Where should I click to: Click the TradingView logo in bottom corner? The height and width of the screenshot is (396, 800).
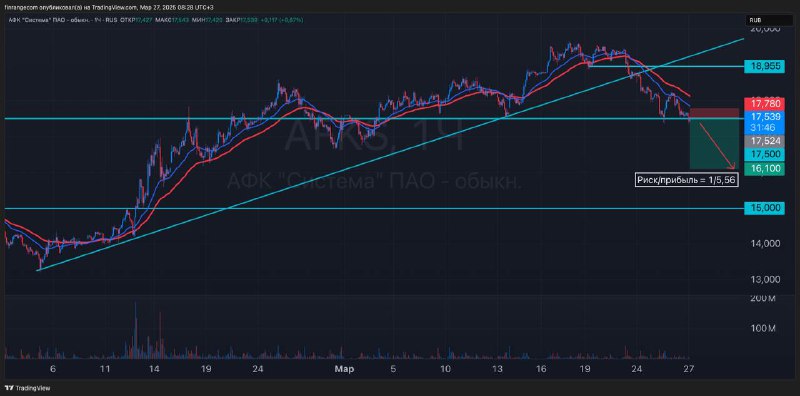tap(29, 388)
